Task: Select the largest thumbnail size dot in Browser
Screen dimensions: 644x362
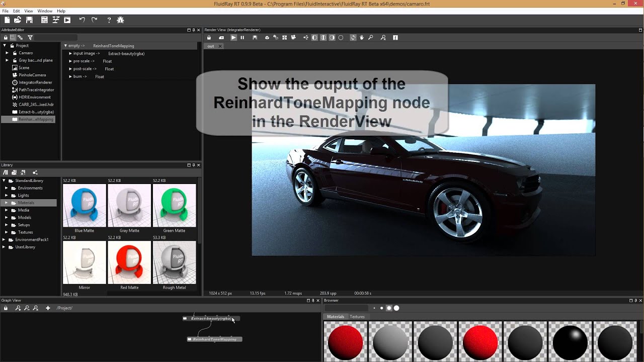Action: tap(396, 308)
